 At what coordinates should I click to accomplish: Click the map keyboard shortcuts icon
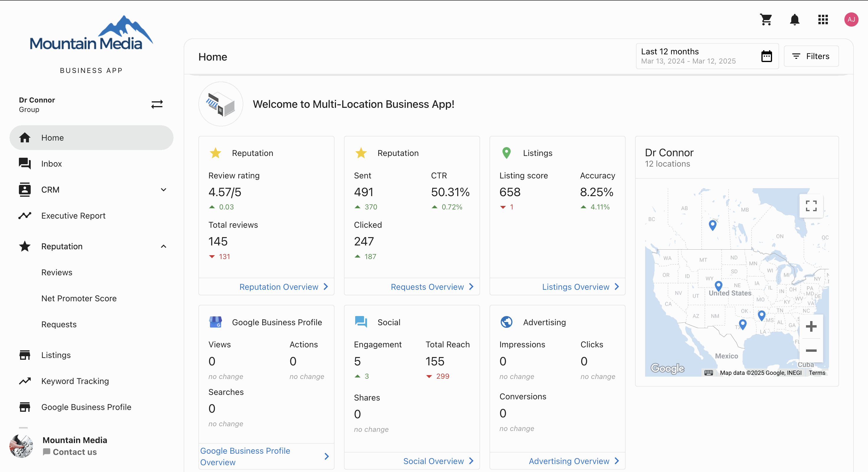coord(708,372)
